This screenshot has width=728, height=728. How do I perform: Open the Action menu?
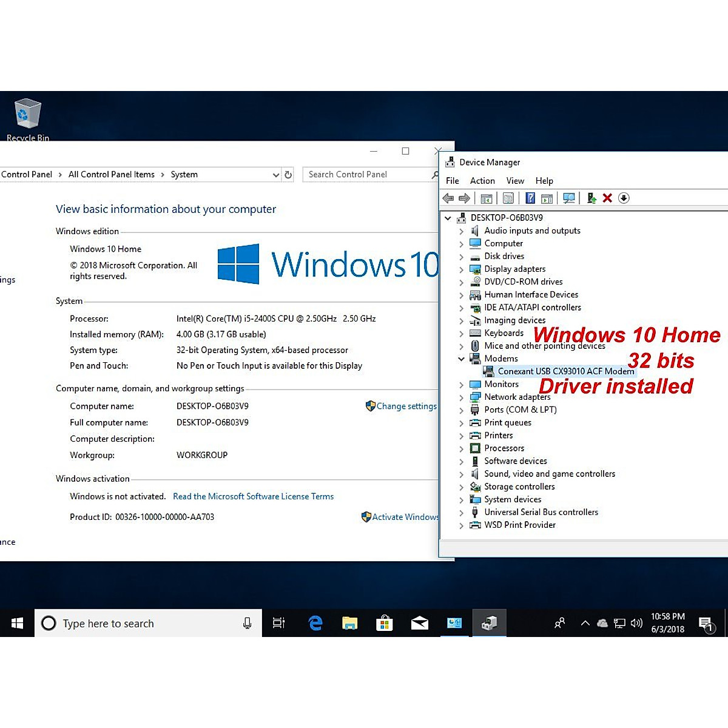click(x=482, y=181)
